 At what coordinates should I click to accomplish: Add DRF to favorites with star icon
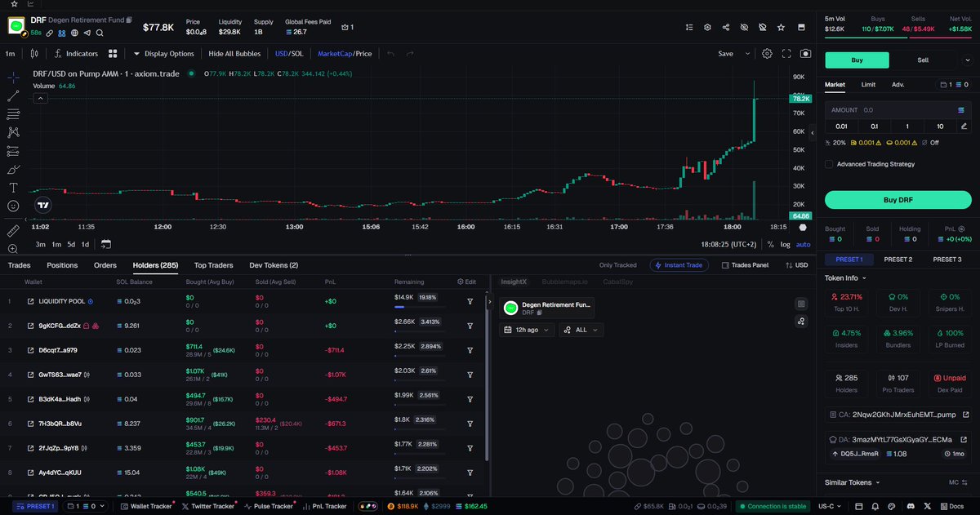(781, 27)
